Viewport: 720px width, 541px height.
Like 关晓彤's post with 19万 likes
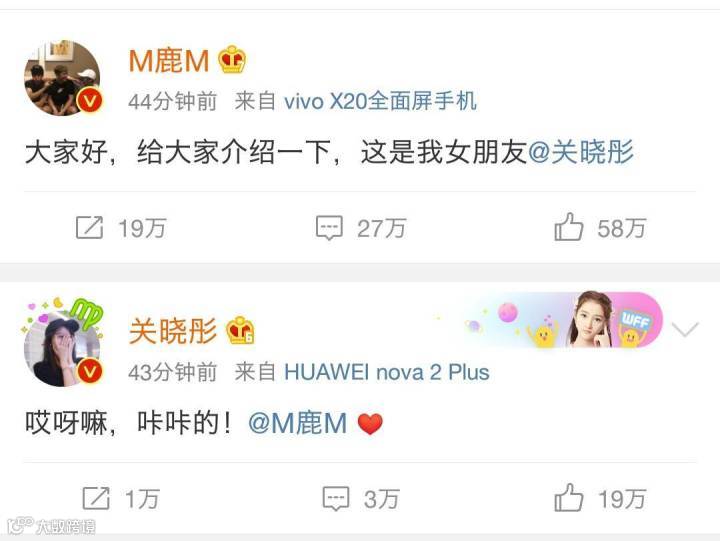click(601, 498)
